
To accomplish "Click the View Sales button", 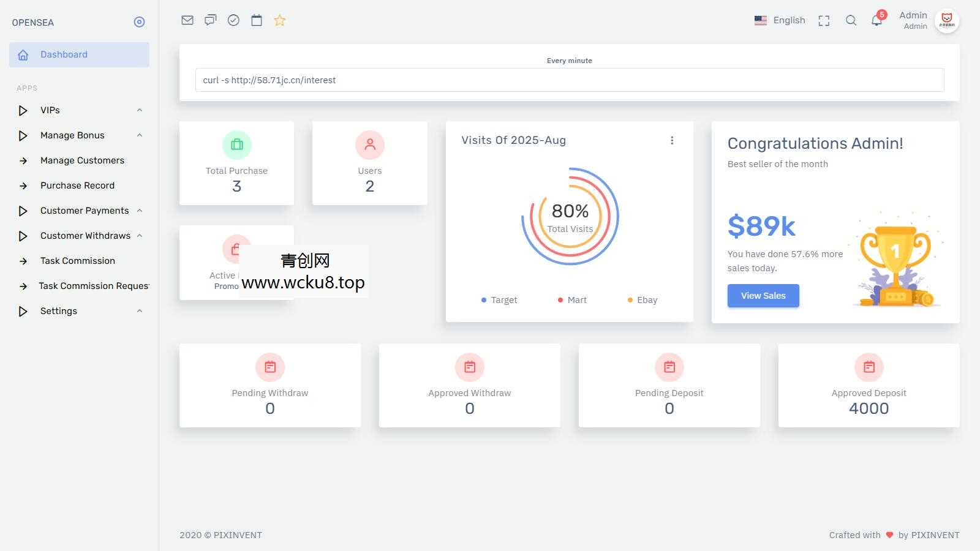I will pos(763,296).
